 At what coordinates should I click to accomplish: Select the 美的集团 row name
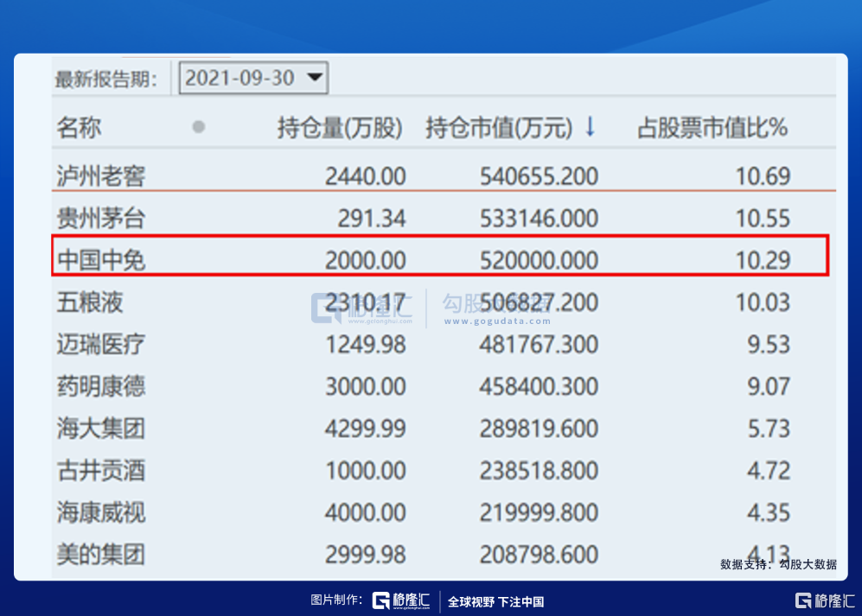(101, 555)
